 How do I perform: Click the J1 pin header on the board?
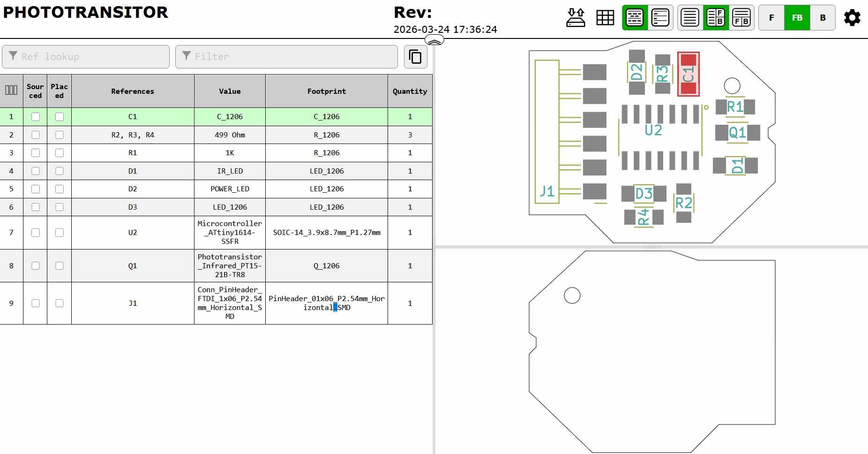pyautogui.click(x=571, y=132)
